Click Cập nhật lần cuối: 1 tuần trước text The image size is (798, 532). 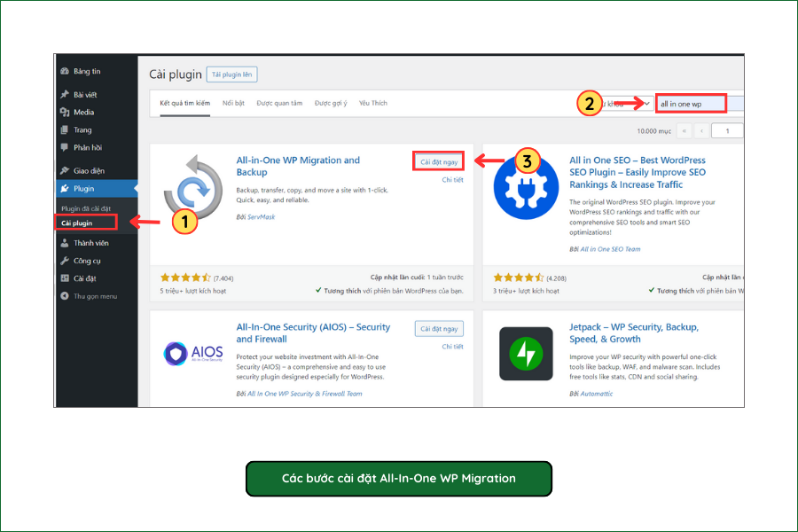(417, 278)
